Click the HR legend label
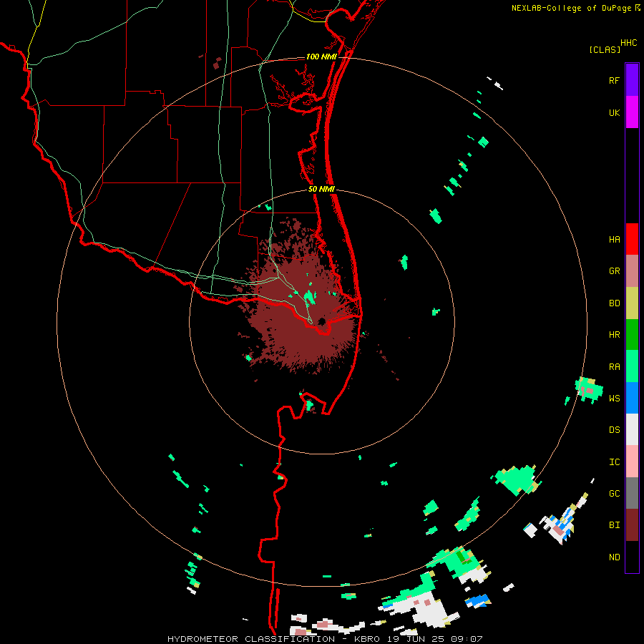Viewport: 644px width, 644px height. 614,335
